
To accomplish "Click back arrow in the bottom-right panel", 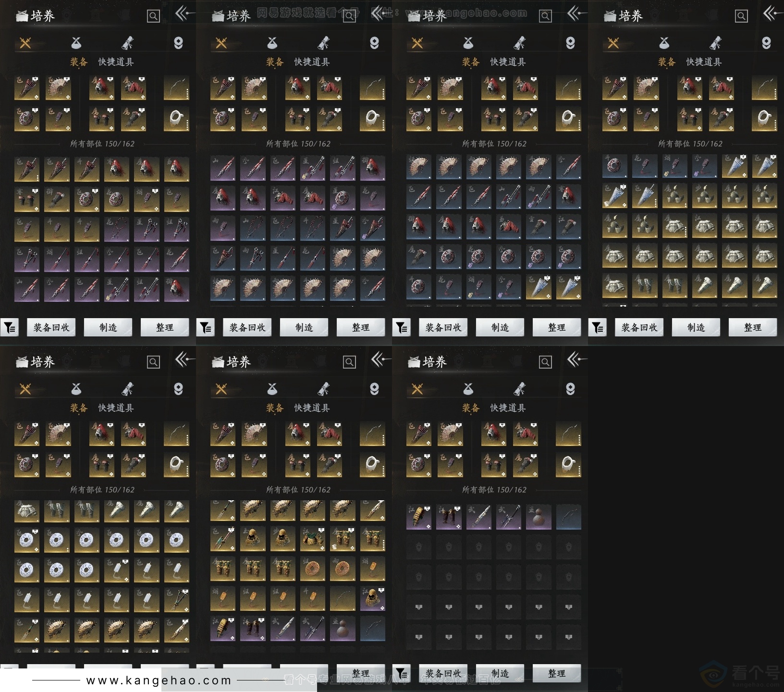I will click(x=576, y=359).
